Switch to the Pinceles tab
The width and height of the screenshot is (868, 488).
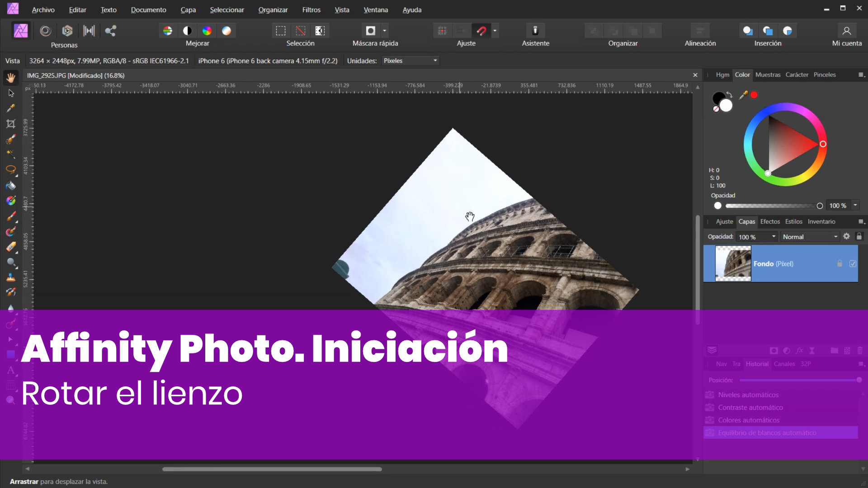(825, 75)
